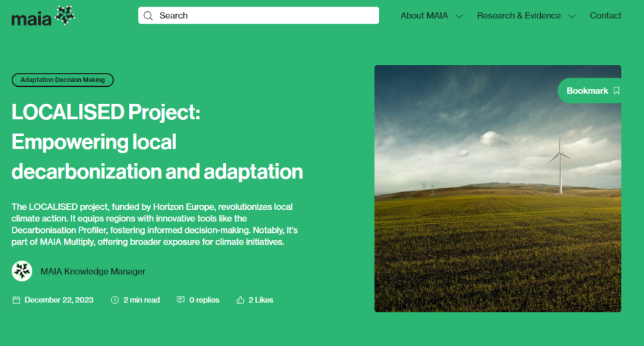Open the 0 replies link

coord(204,300)
